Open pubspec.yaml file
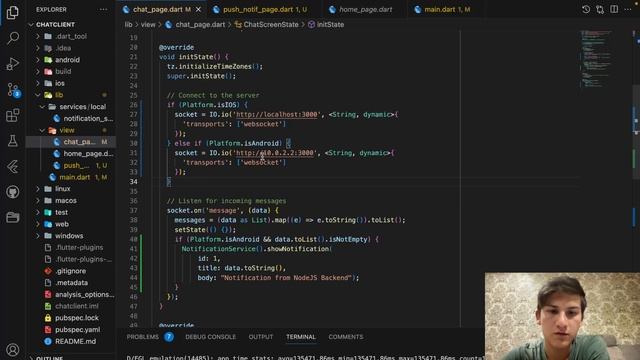 [72, 329]
